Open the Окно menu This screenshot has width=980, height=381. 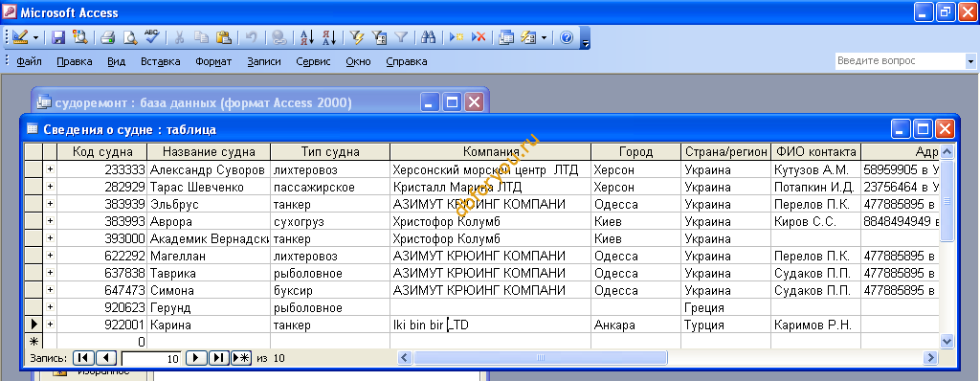358,61
